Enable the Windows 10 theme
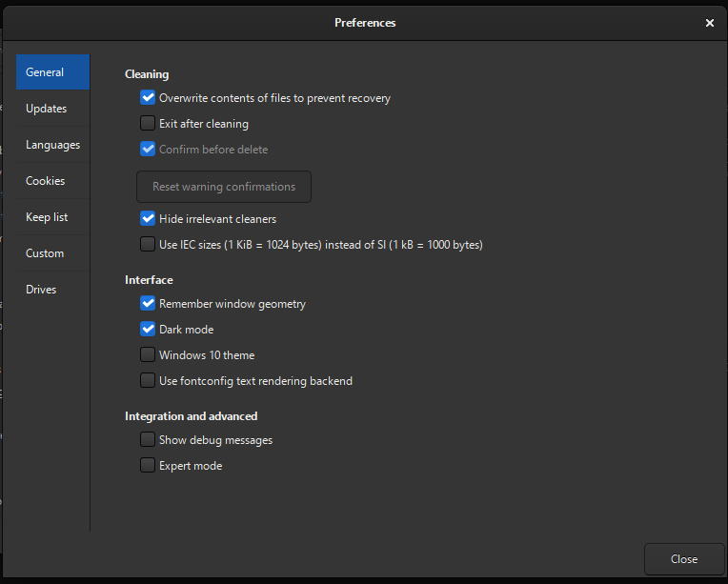This screenshot has width=728, height=584. click(148, 354)
